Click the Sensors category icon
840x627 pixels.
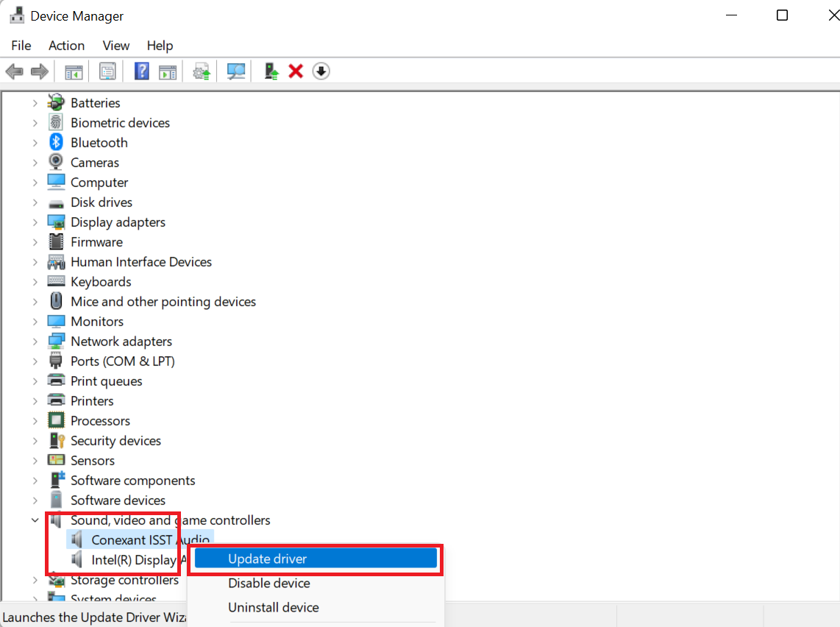tap(56, 460)
